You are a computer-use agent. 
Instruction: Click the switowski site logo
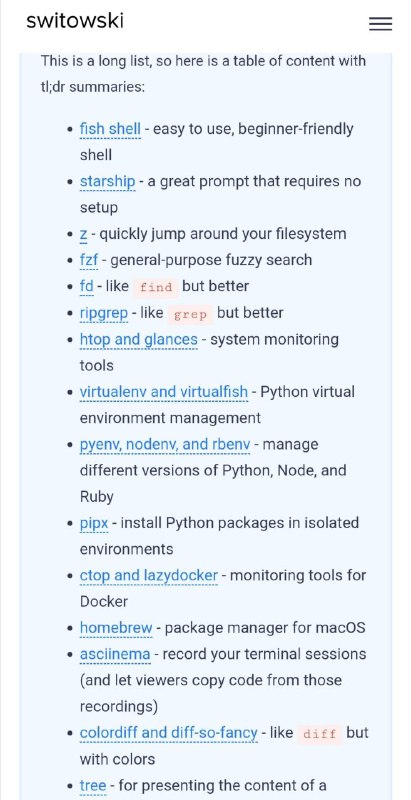pos(75,21)
